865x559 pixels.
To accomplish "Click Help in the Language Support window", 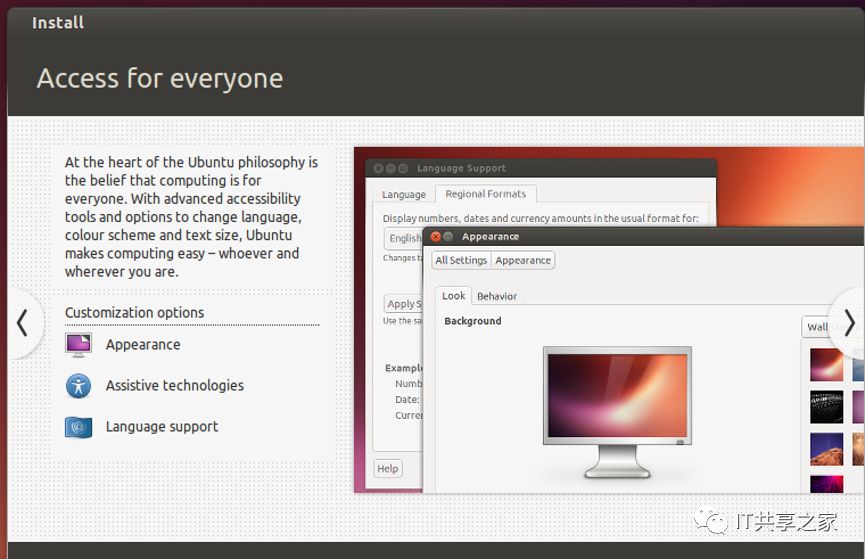I will 388,469.
